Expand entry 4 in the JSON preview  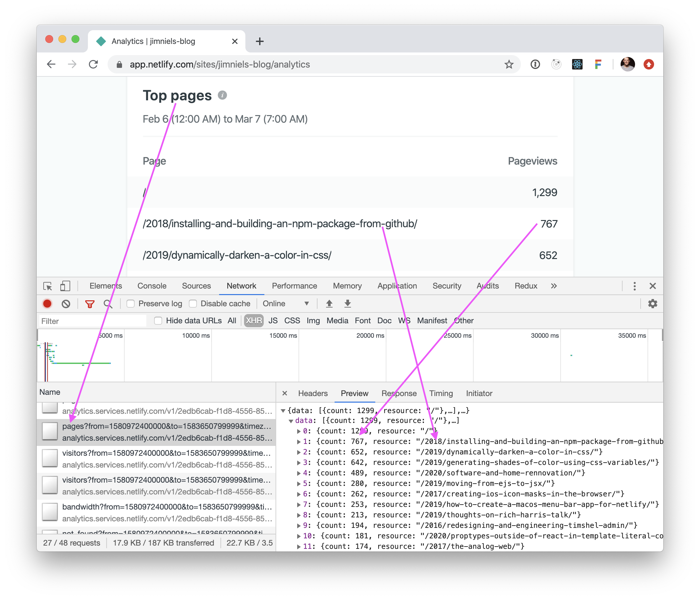299,473
